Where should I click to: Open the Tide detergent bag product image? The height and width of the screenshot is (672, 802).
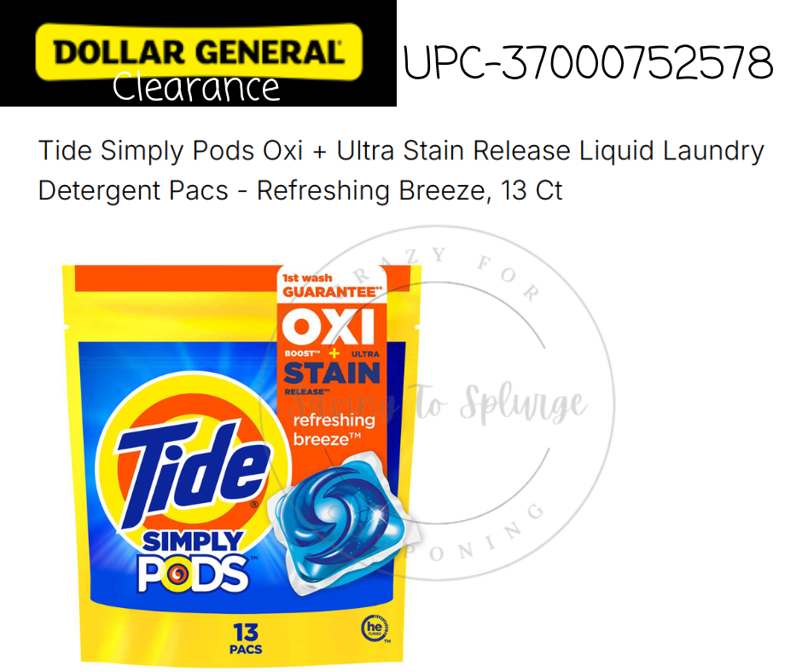point(241,464)
